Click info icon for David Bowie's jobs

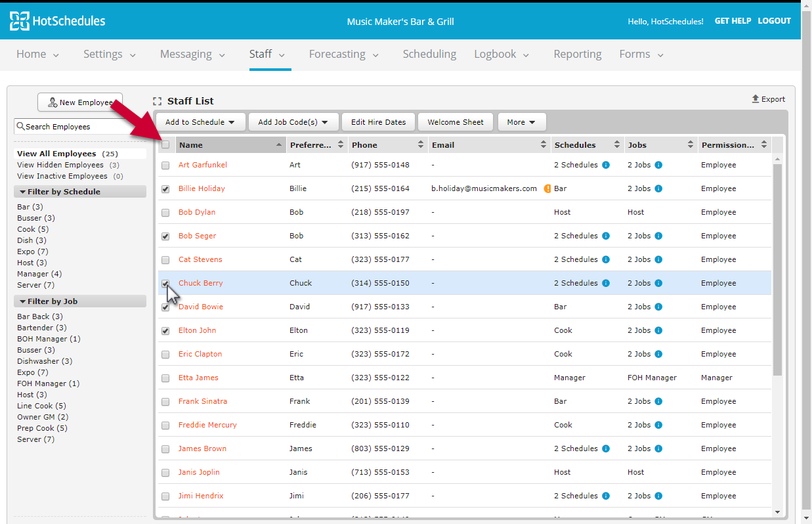[658, 307]
